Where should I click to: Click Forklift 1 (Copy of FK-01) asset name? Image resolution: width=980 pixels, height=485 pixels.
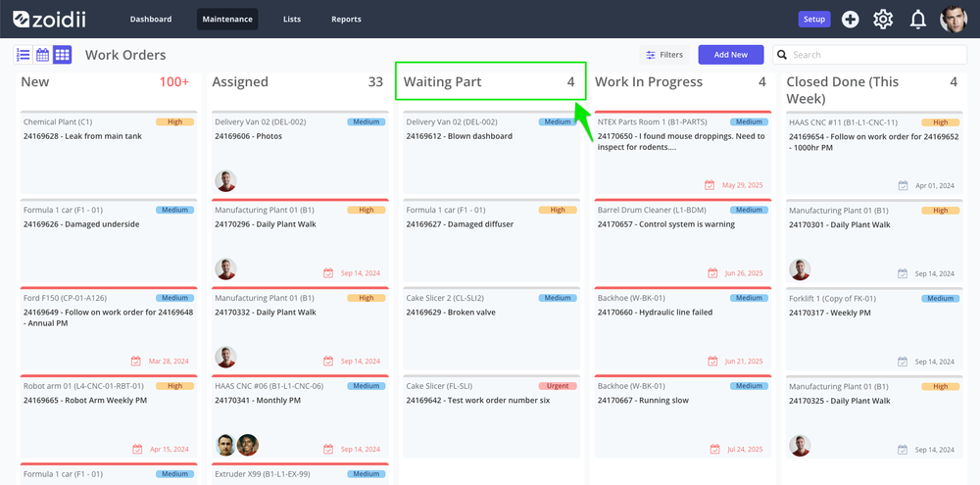pyautogui.click(x=832, y=298)
